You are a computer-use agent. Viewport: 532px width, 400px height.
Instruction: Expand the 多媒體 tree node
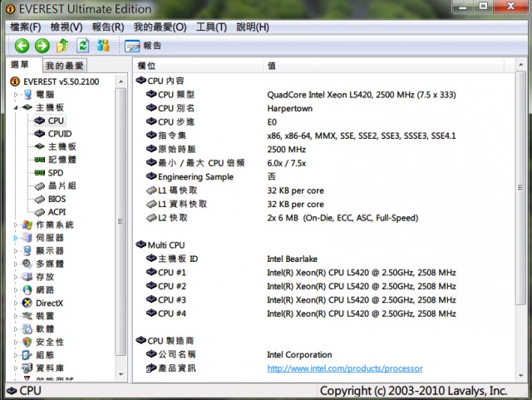click(16, 264)
